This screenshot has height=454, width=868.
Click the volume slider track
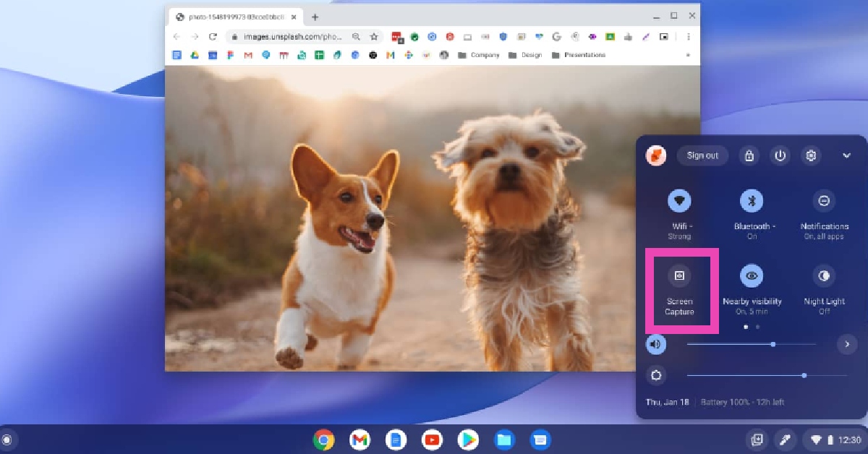(752, 344)
